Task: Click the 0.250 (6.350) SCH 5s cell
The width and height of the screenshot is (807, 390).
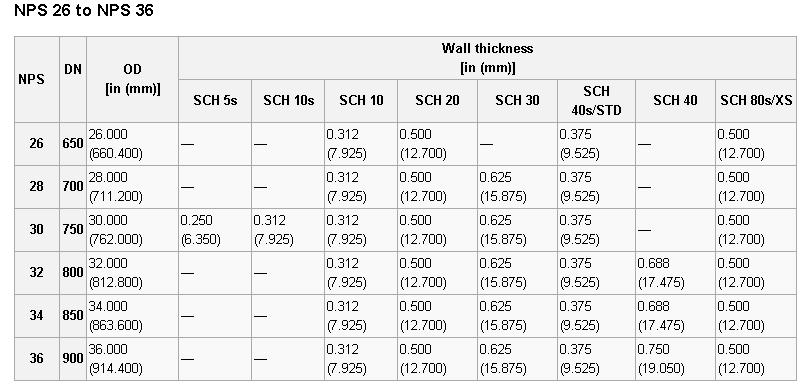Action: pyautogui.click(x=215, y=229)
